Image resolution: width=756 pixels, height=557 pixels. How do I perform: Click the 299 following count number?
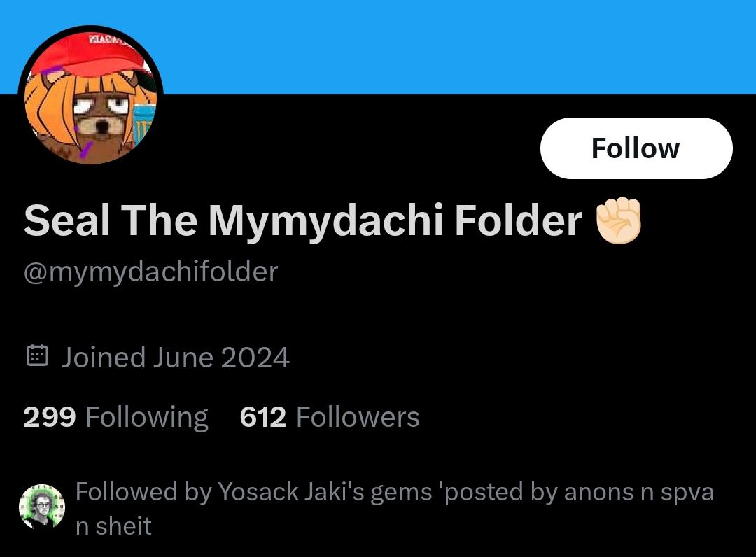49,417
